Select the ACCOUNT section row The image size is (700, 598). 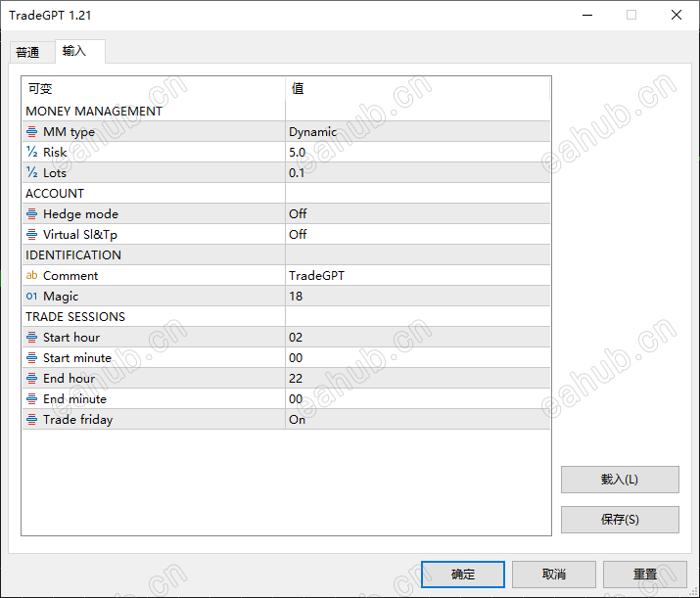(286, 193)
